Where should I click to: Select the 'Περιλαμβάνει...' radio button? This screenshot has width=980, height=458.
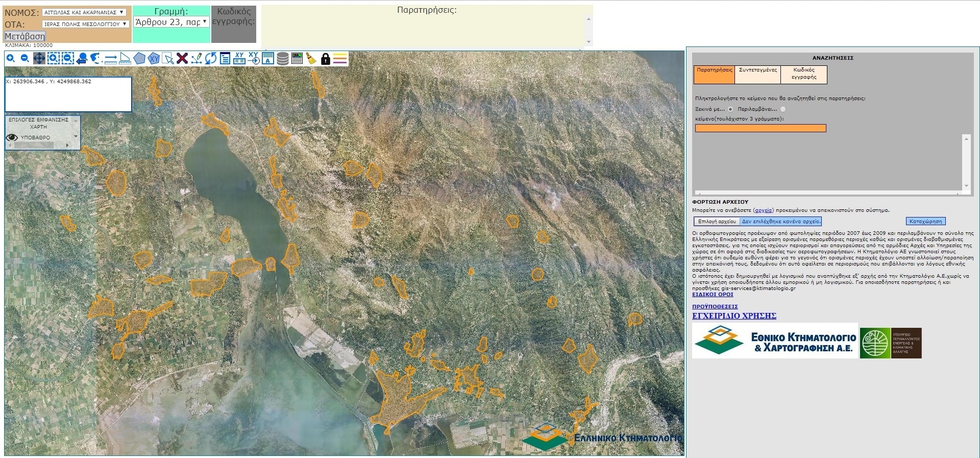783,109
